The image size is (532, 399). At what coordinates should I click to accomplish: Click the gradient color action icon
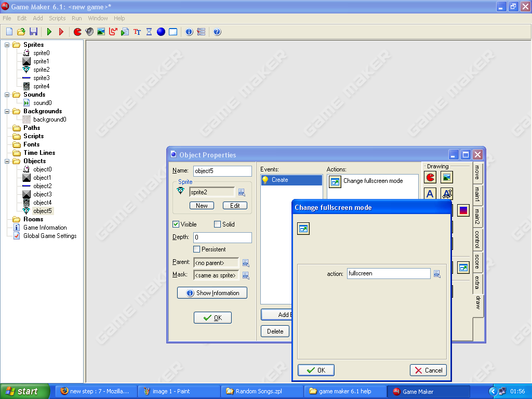463,210
